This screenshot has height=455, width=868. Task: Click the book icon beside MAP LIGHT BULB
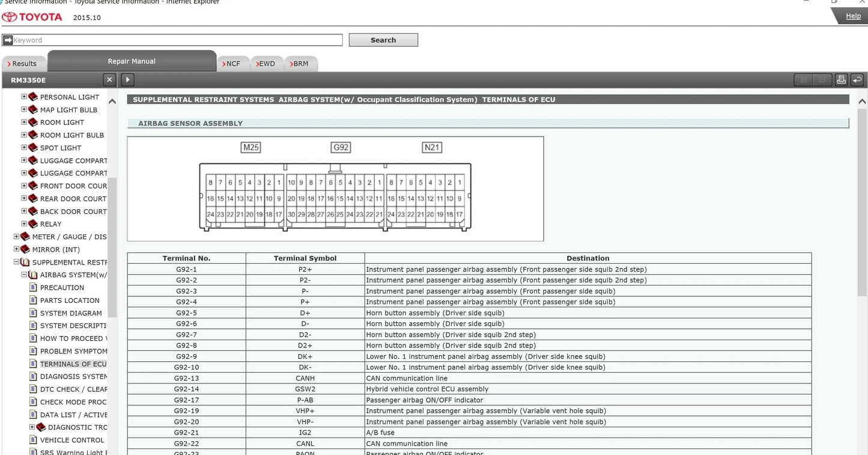click(33, 110)
